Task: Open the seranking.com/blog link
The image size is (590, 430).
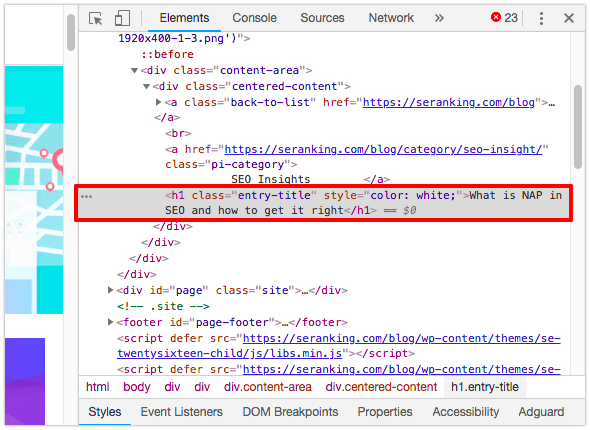Action: pos(449,102)
